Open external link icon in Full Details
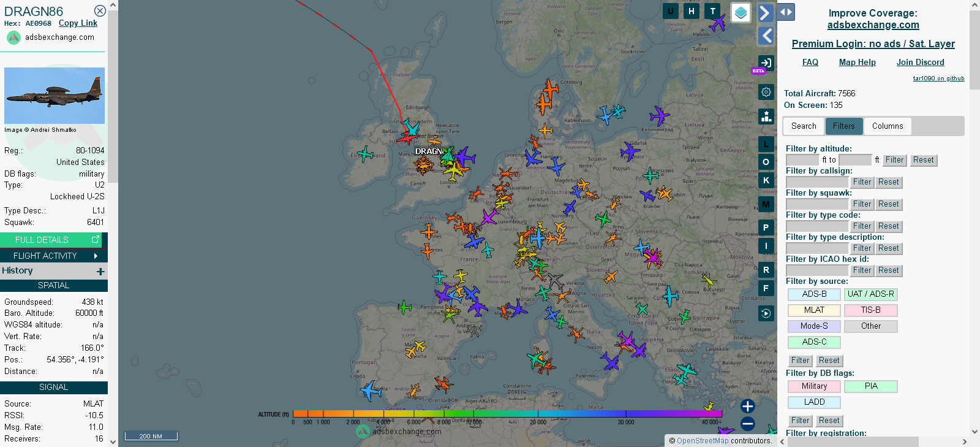The height and width of the screenshot is (447, 980). pos(96,240)
